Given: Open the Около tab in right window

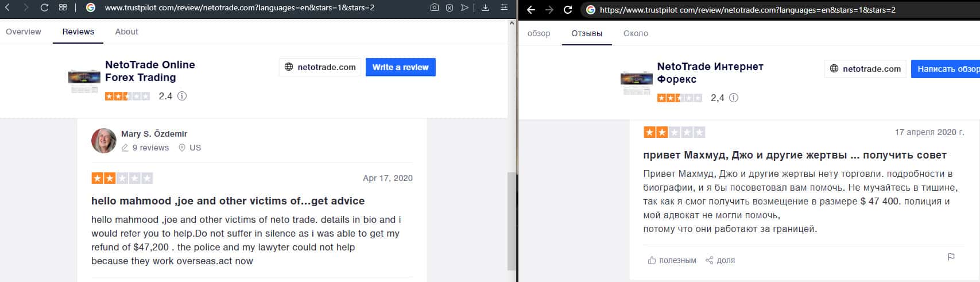Looking at the screenshot, I should [x=636, y=33].
